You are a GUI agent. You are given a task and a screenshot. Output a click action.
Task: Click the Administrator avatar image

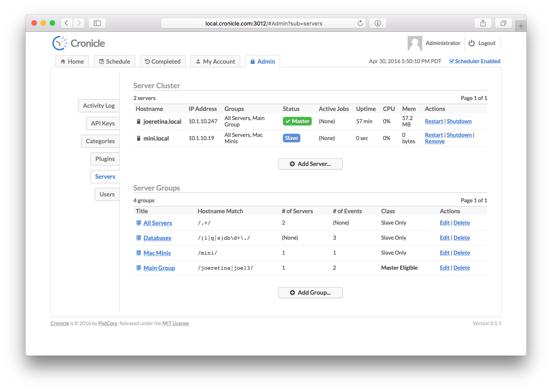[414, 43]
